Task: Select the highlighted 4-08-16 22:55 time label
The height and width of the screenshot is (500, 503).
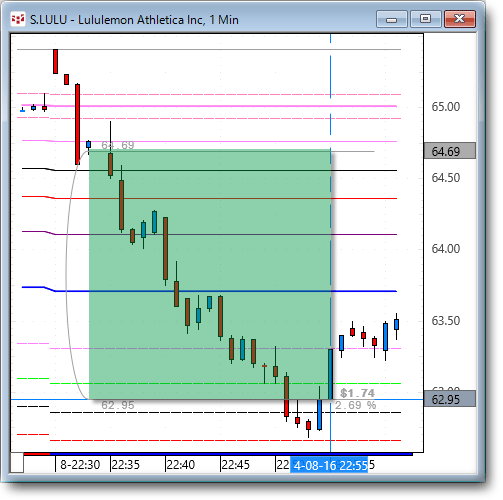Action: tap(329, 465)
